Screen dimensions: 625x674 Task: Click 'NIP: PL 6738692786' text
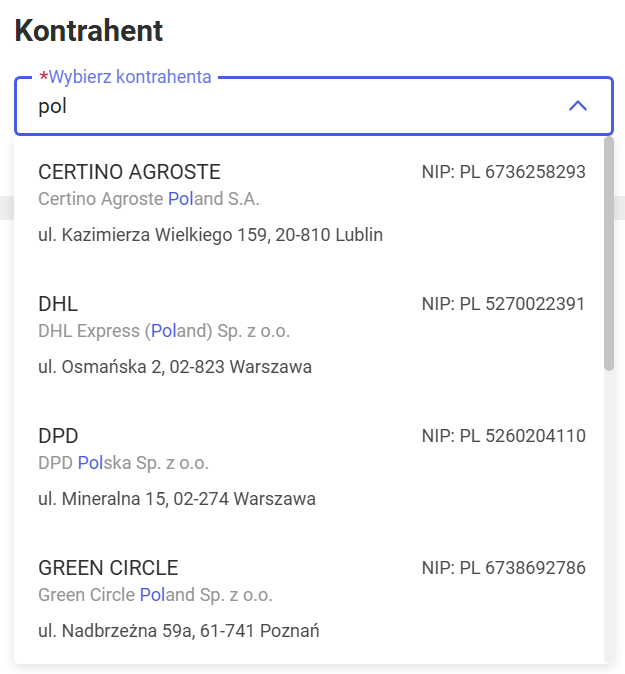[x=503, y=568]
